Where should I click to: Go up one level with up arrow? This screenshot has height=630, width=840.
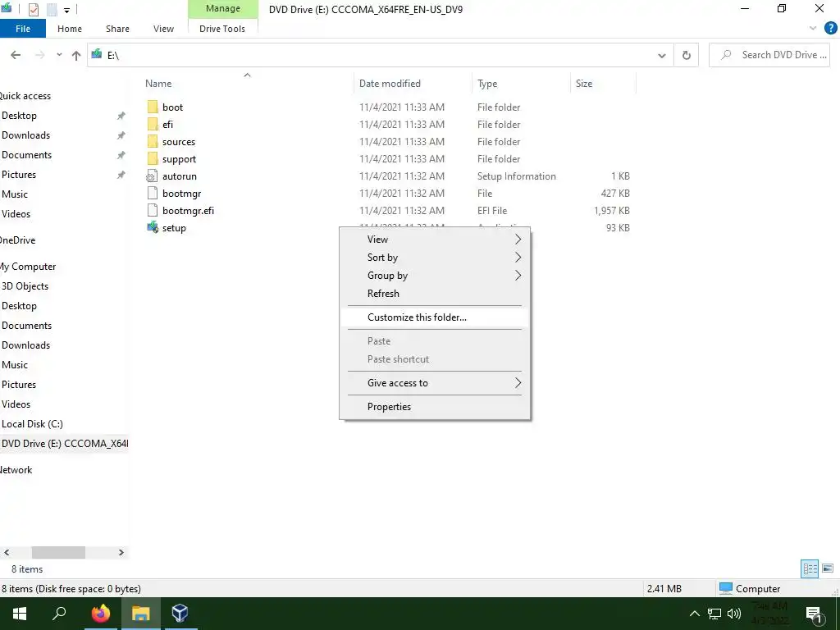(x=76, y=55)
